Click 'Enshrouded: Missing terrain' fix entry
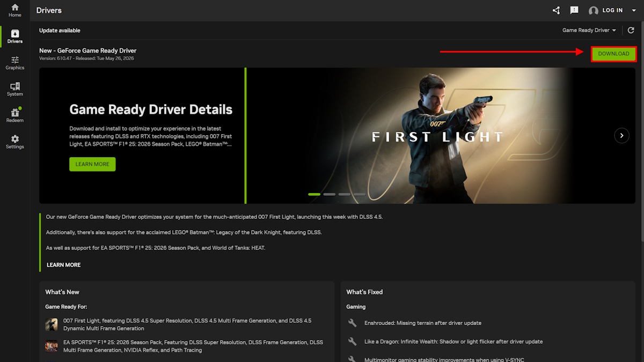Screen dimensions: 644x362 click(423, 323)
